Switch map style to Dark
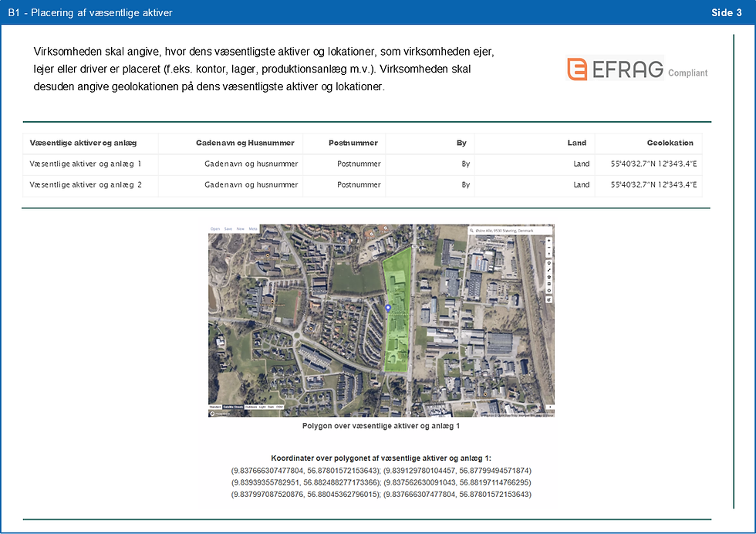Image resolution: width=756 pixels, height=534 pixels. 271,407
